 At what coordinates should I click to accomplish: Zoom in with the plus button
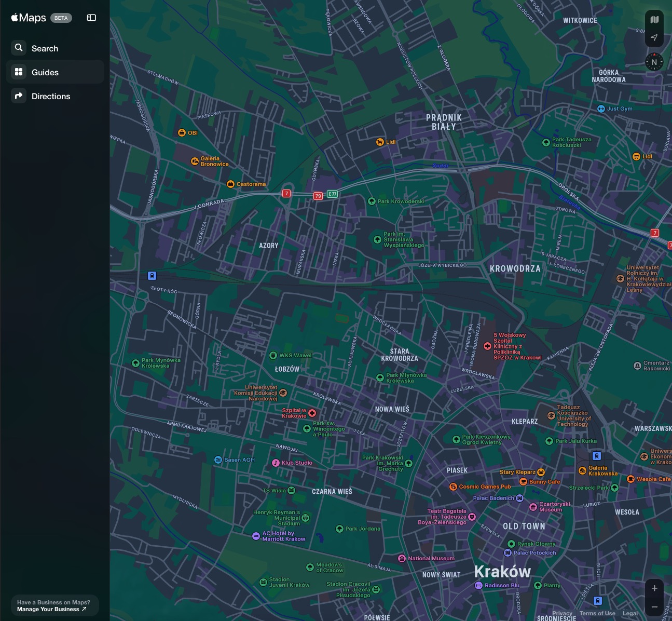click(x=654, y=588)
